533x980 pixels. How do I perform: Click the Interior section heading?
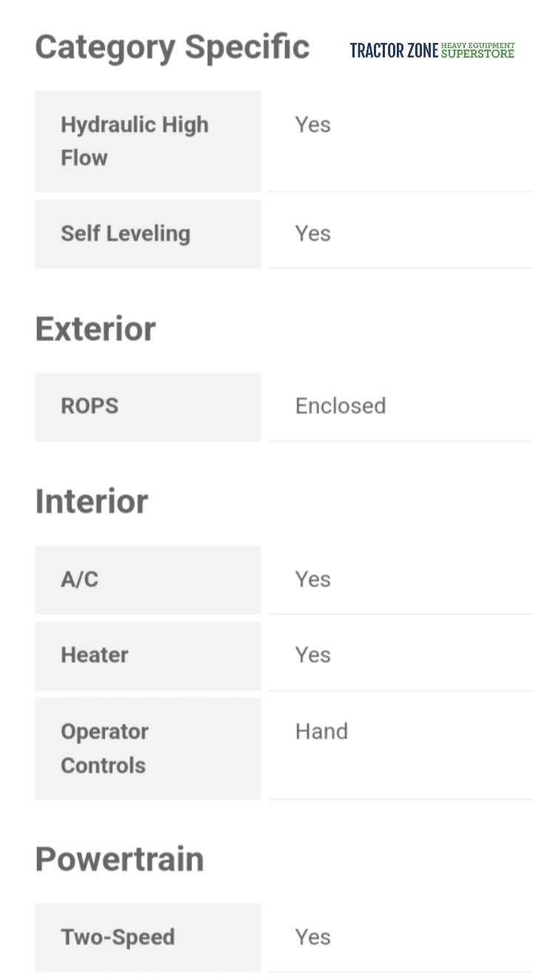[x=92, y=501]
